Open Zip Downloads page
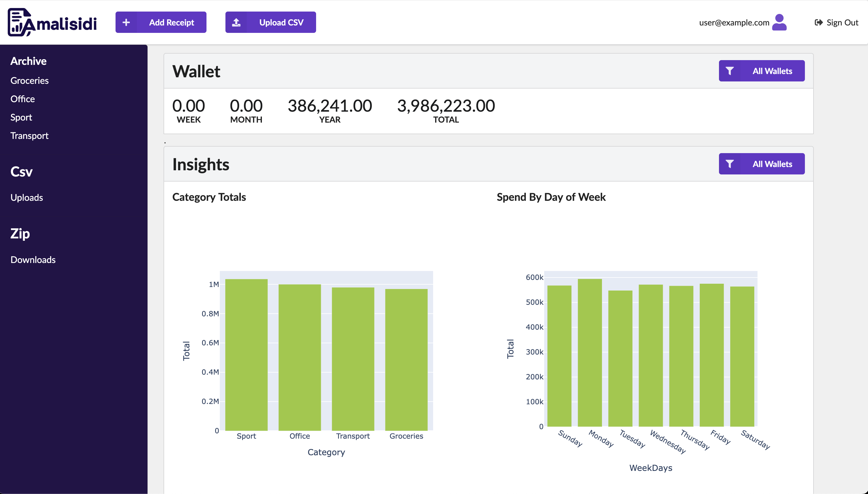Image resolution: width=868 pixels, height=494 pixels. point(33,259)
